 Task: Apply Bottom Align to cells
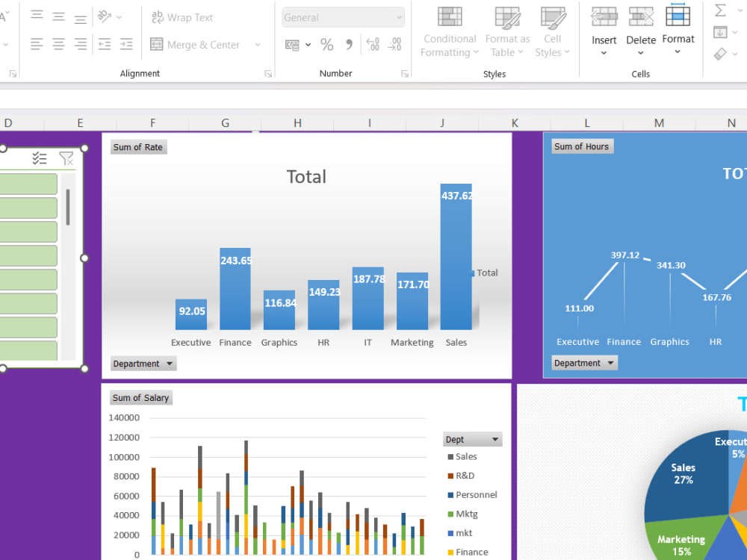tap(81, 19)
